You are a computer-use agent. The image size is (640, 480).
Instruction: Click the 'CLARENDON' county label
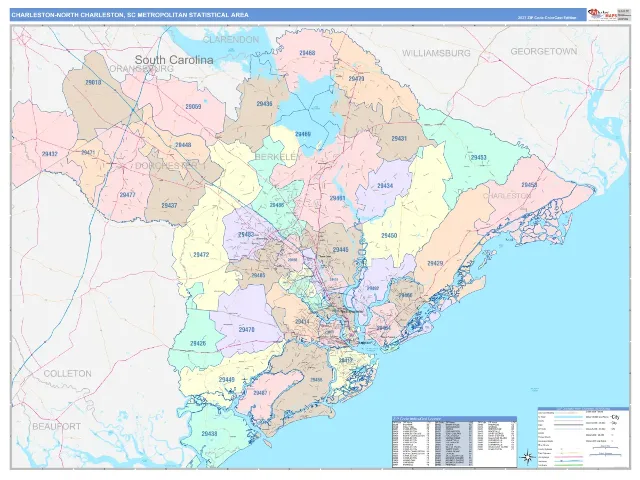point(231,40)
